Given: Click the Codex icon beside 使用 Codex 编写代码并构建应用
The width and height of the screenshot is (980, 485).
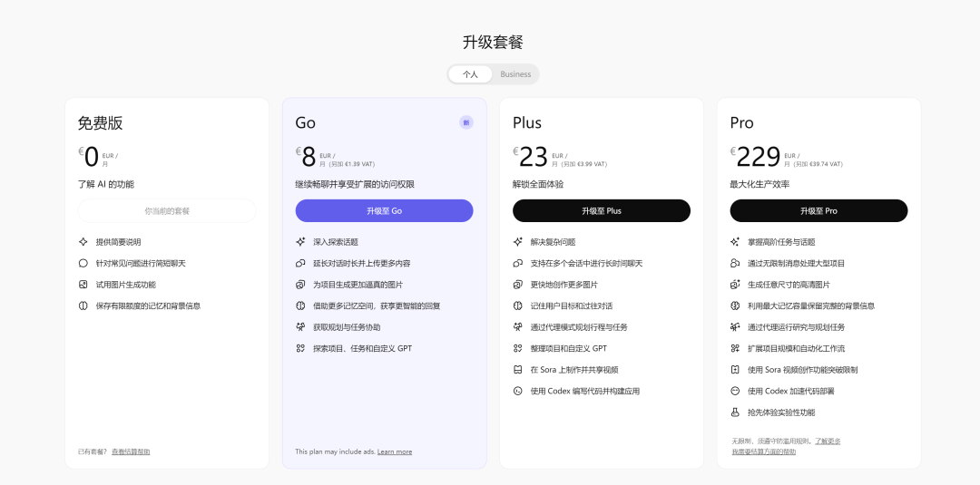Looking at the screenshot, I should click(517, 392).
